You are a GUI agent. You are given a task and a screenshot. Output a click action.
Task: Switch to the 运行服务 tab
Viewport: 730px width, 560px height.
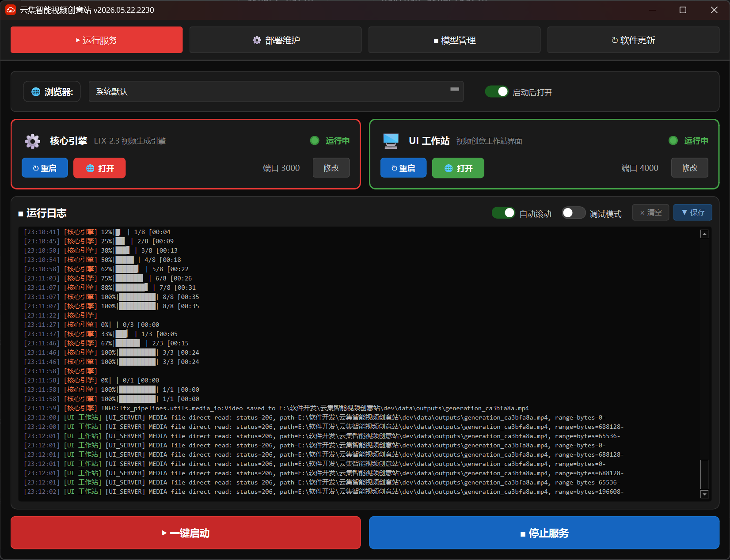click(x=96, y=40)
